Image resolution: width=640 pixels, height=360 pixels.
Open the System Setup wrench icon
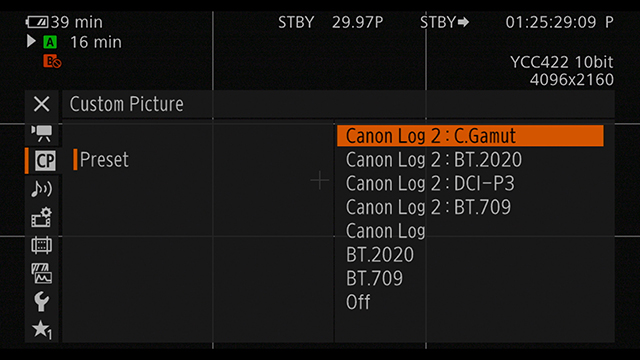pyautogui.click(x=41, y=302)
